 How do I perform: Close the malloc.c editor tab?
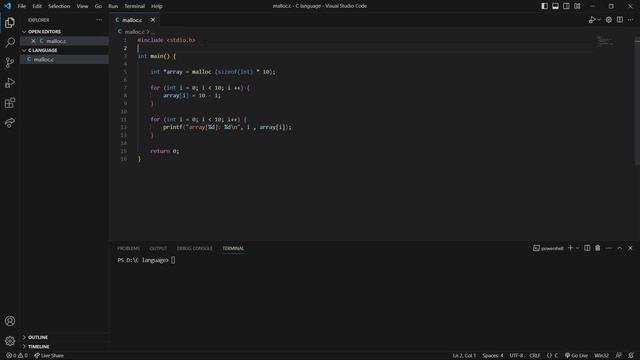tap(153, 20)
